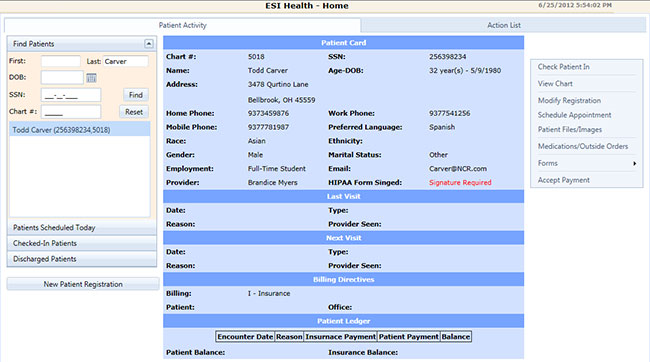The image size is (650, 362).
Task: Click the Chart # input field
Action: coord(71,112)
